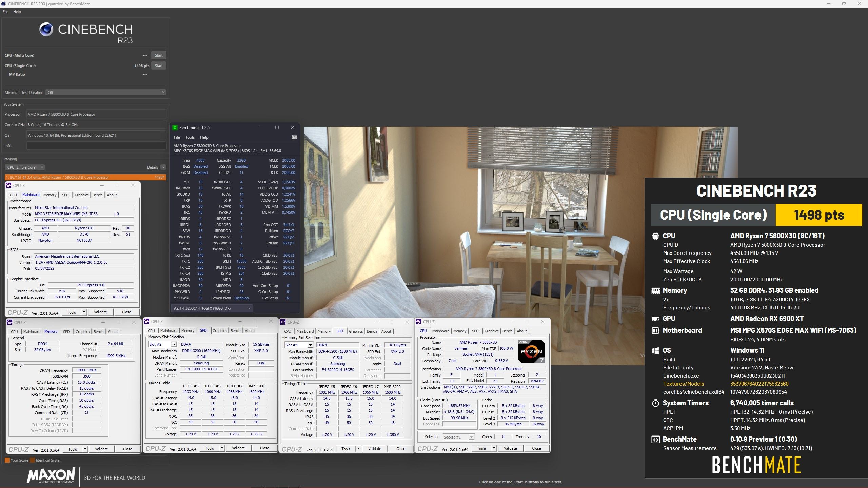Click the BenchMate CPU chip icon

tap(655, 236)
